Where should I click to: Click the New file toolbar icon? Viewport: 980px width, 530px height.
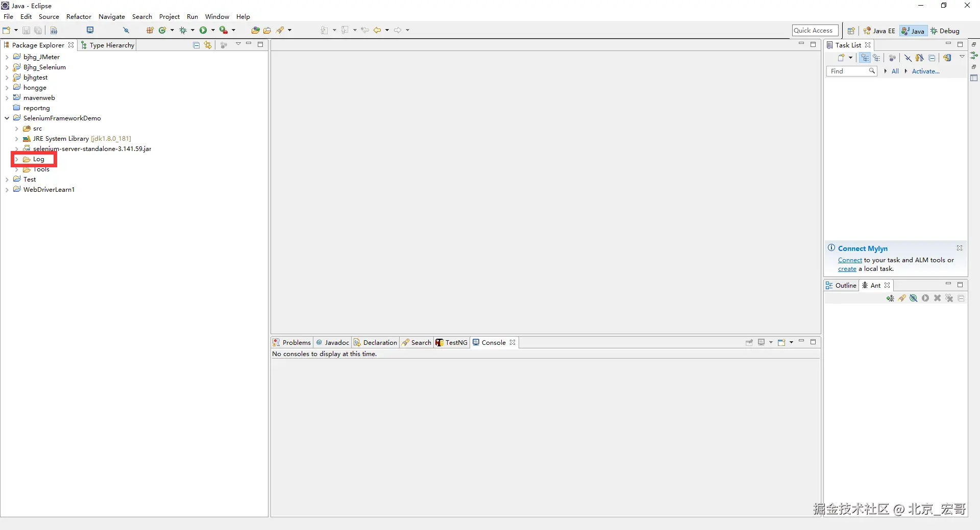coord(6,30)
